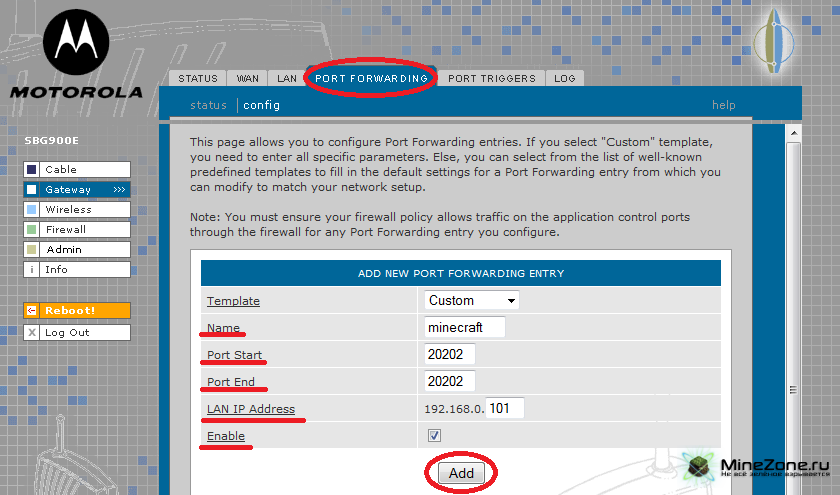
Task: Click the Log Out X icon
Action: 32,333
